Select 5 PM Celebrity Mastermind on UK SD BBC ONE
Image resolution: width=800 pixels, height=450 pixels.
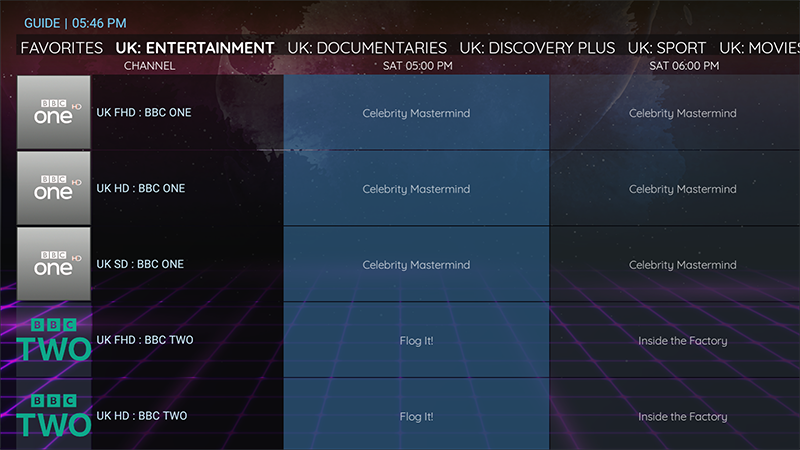click(x=416, y=265)
